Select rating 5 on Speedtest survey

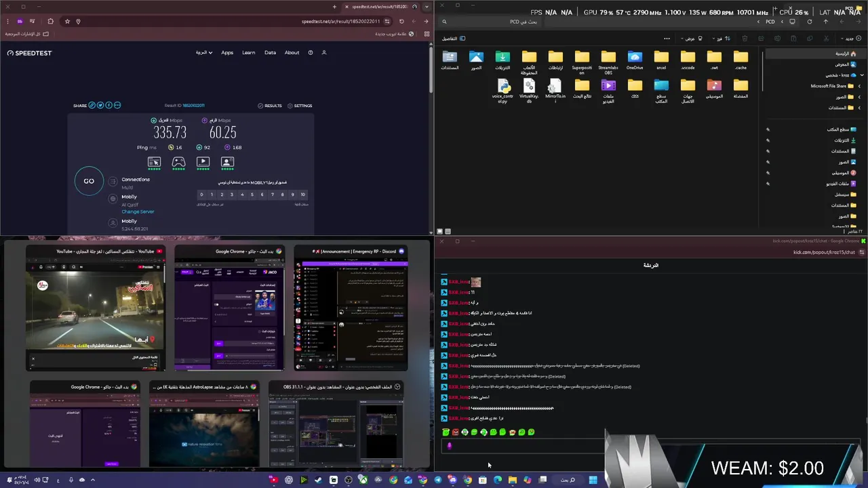click(252, 195)
